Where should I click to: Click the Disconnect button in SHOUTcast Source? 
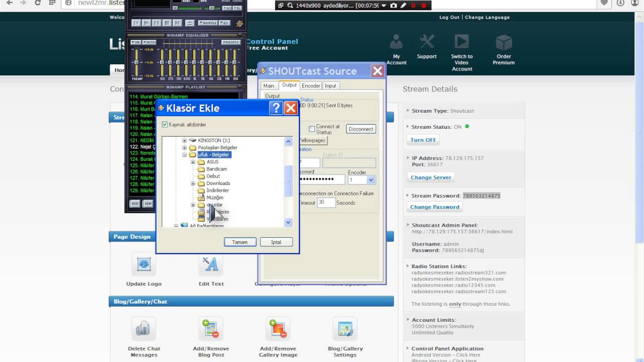point(361,129)
